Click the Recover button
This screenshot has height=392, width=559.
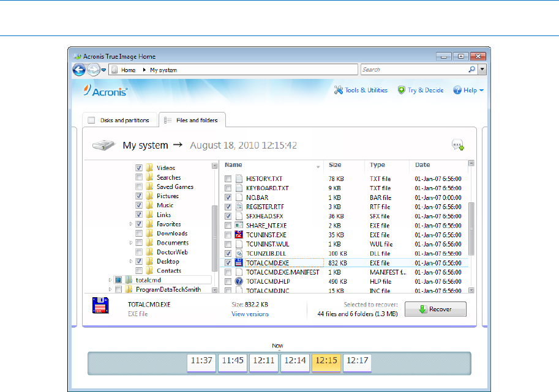tap(435, 309)
